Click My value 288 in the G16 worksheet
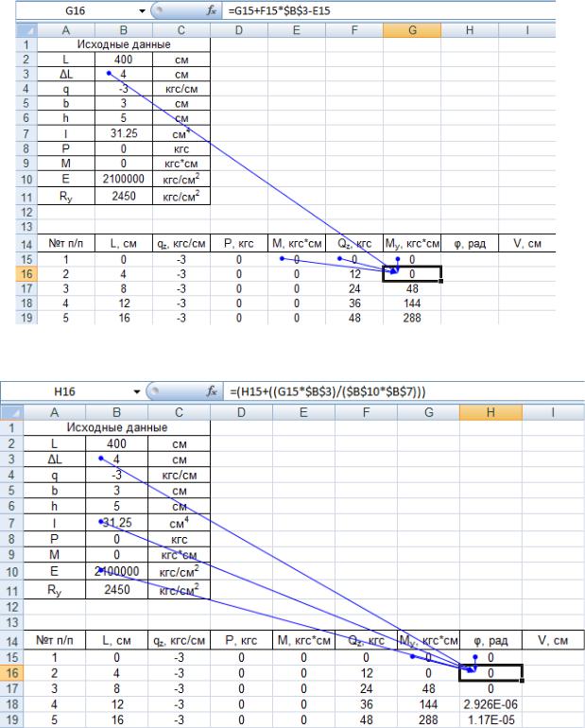 pyautogui.click(x=412, y=318)
